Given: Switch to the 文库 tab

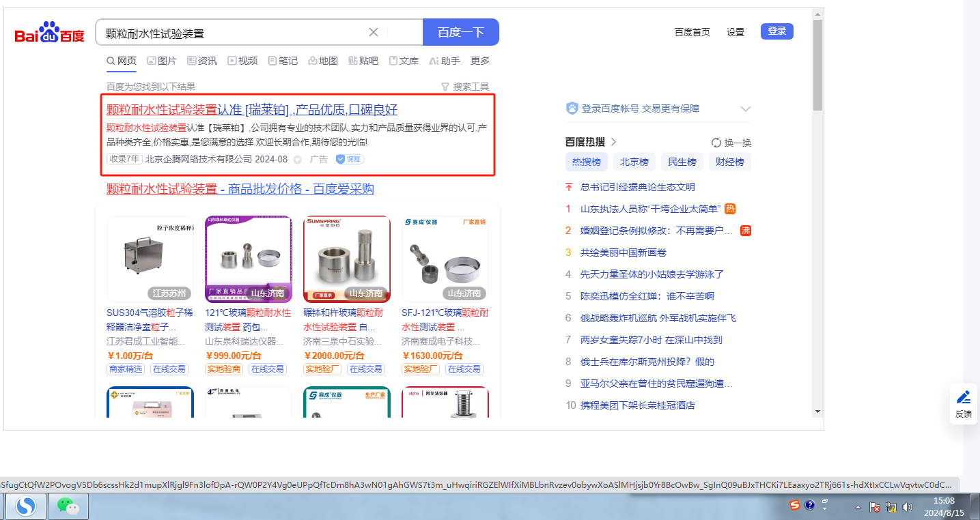Looking at the screenshot, I should [404, 61].
